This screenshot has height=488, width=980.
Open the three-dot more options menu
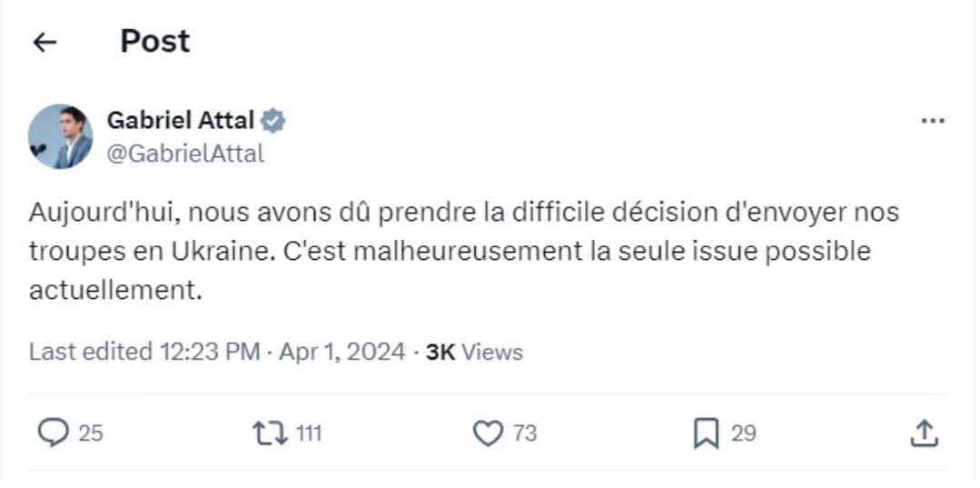point(933,121)
